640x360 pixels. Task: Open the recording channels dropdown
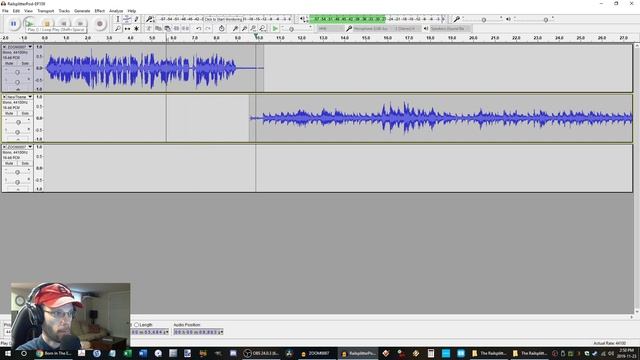407,29
